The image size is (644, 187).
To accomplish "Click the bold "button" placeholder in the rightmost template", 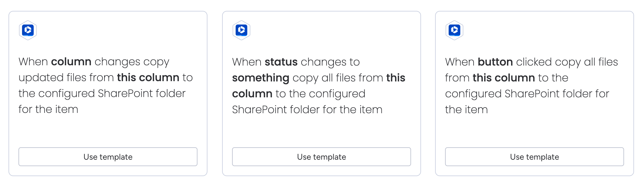I will (x=495, y=62).
